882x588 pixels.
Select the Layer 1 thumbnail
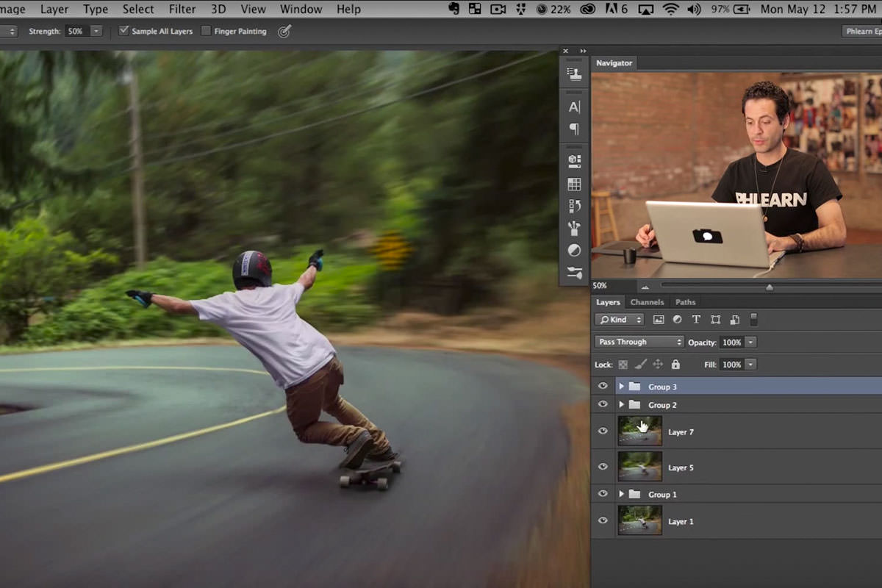coord(639,520)
